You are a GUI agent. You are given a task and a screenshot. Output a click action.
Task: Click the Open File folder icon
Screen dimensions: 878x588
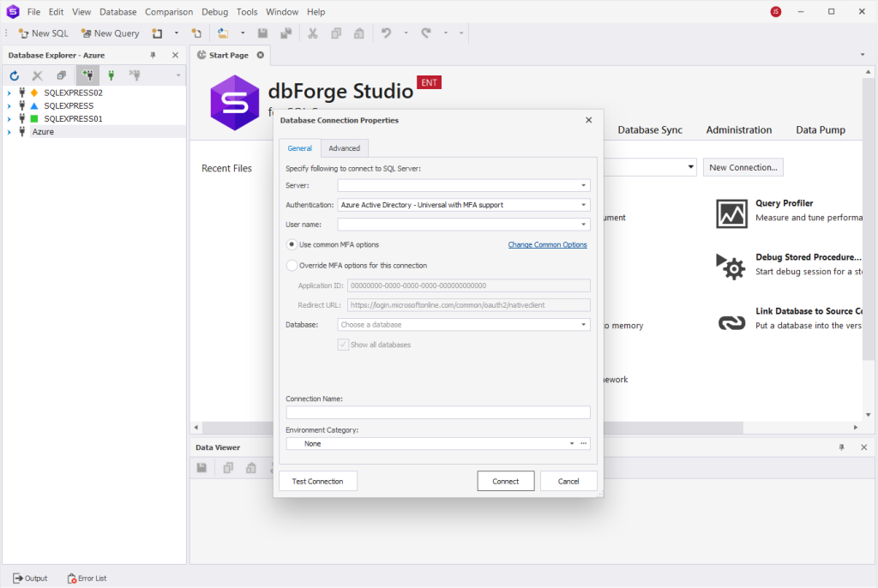click(223, 33)
